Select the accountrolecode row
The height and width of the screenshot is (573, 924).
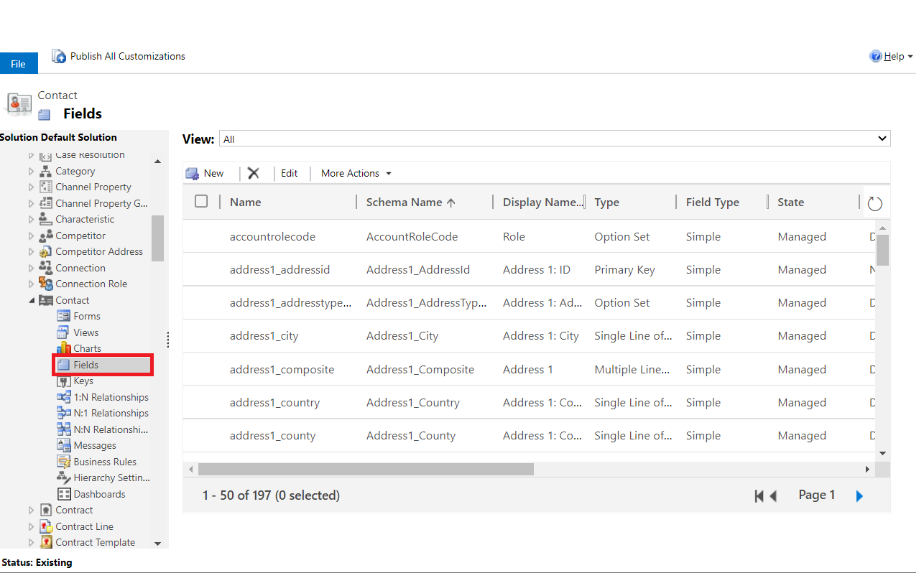pyautogui.click(x=530, y=236)
